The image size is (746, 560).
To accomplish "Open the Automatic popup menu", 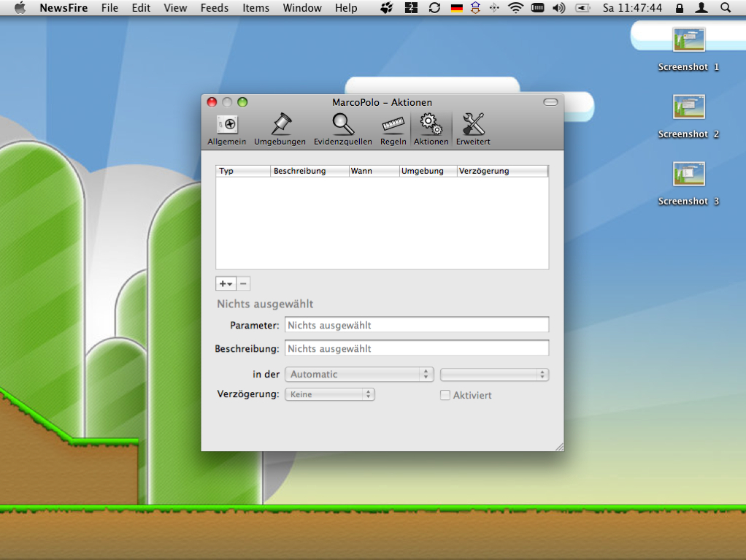I will point(359,375).
